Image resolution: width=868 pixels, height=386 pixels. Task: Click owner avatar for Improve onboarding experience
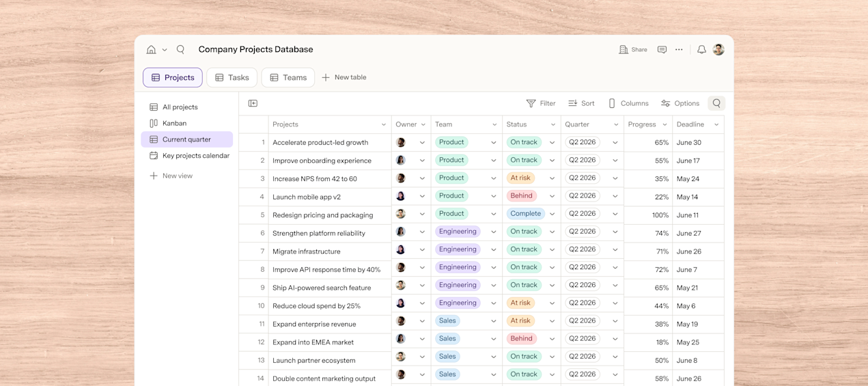pyautogui.click(x=401, y=160)
